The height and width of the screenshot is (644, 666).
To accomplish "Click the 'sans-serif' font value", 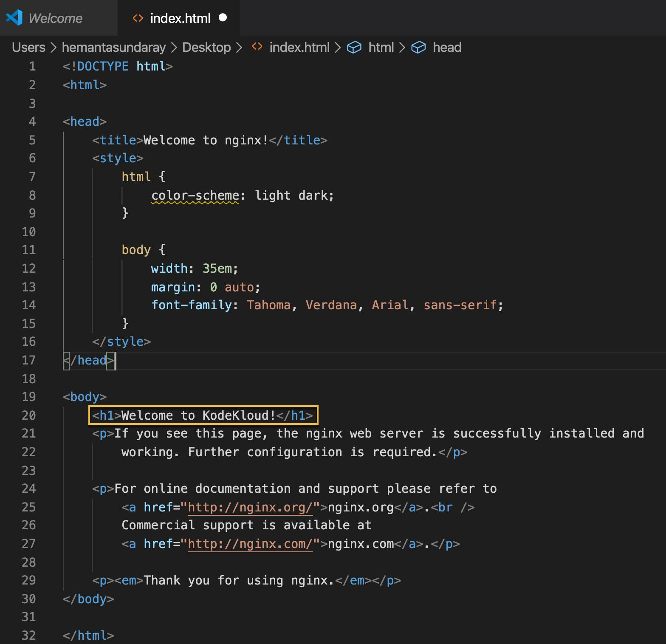I will coord(460,305).
